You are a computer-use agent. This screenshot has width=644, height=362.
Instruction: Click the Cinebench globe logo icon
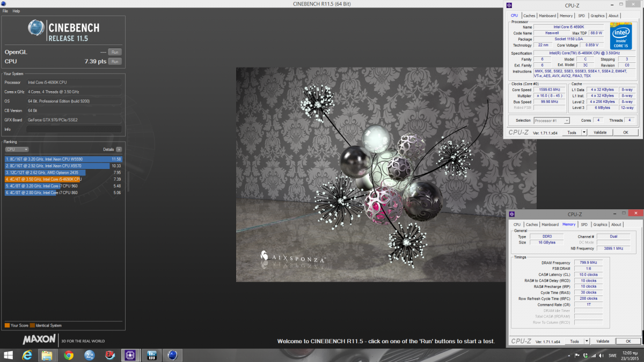pos(36,28)
